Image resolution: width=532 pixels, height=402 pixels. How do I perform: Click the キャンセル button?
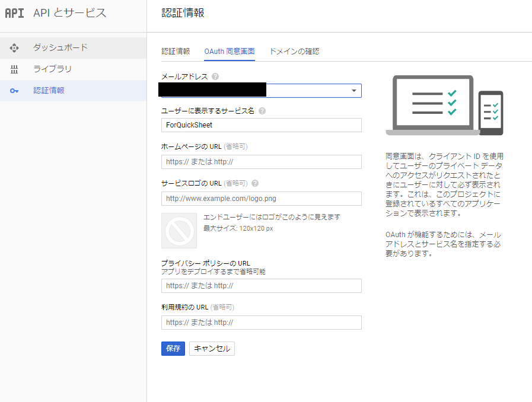click(212, 349)
